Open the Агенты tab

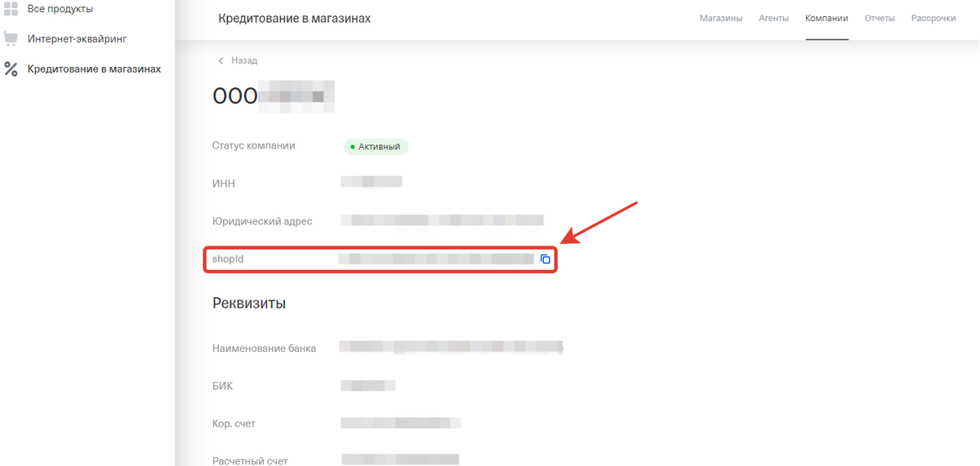coord(773,18)
